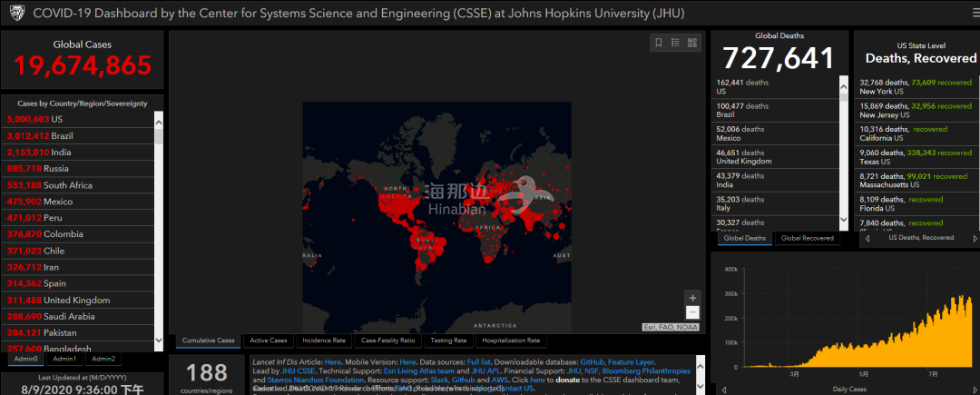The height and width of the screenshot is (395, 980).
Task: Open the map bookmarks icon
Action: 660,43
